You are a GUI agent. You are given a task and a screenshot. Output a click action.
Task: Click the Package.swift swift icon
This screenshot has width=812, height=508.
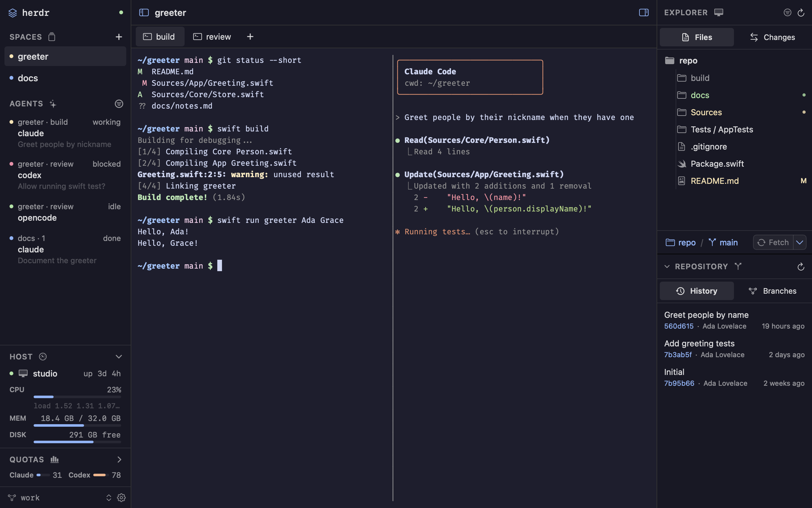pos(681,164)
